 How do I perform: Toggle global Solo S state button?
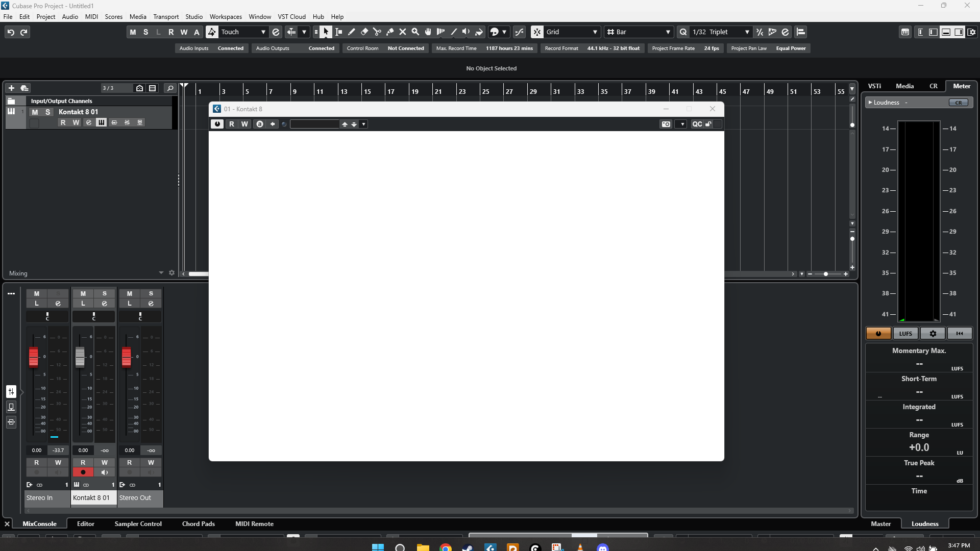(x=145, y=32)
